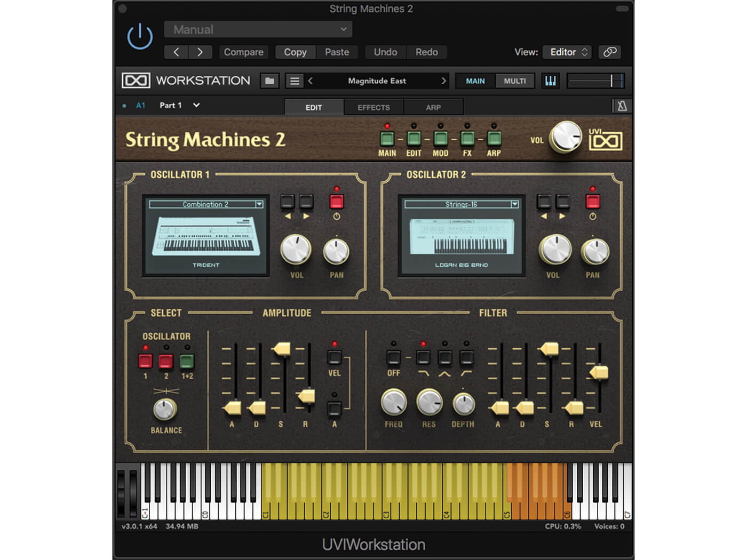
Task: Switch to the ARP tab
Action: [433, 107]
